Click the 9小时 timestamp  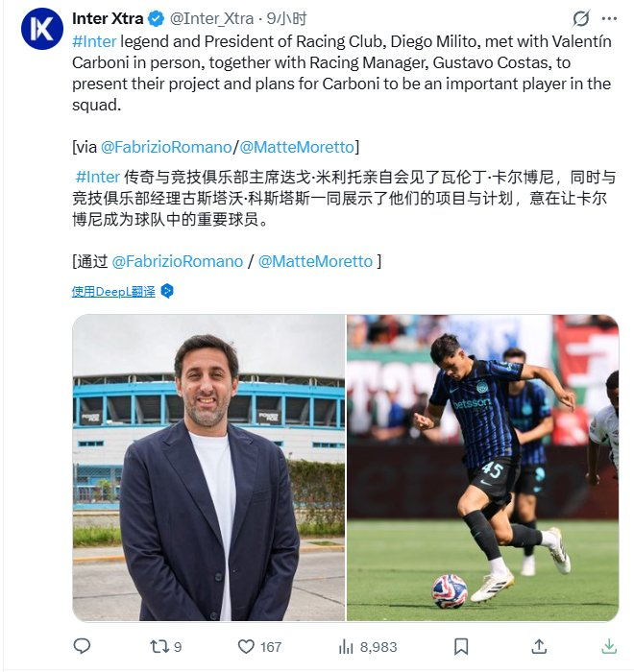pyautogui.click(x=286, y=19)
